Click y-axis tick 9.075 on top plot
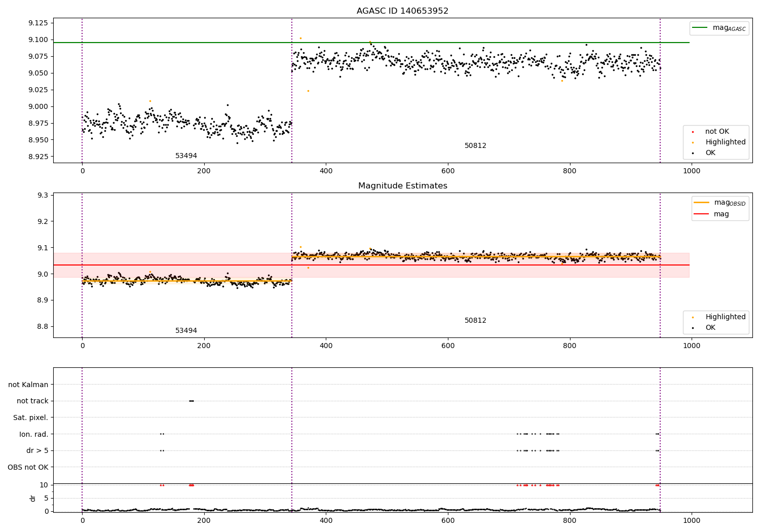 point(38,56)
